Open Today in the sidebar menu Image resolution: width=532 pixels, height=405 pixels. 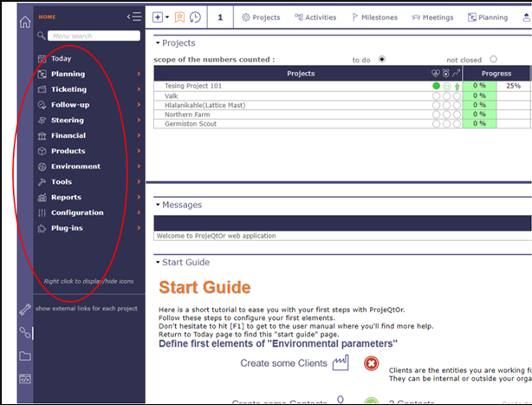click(x=61, y=59)
